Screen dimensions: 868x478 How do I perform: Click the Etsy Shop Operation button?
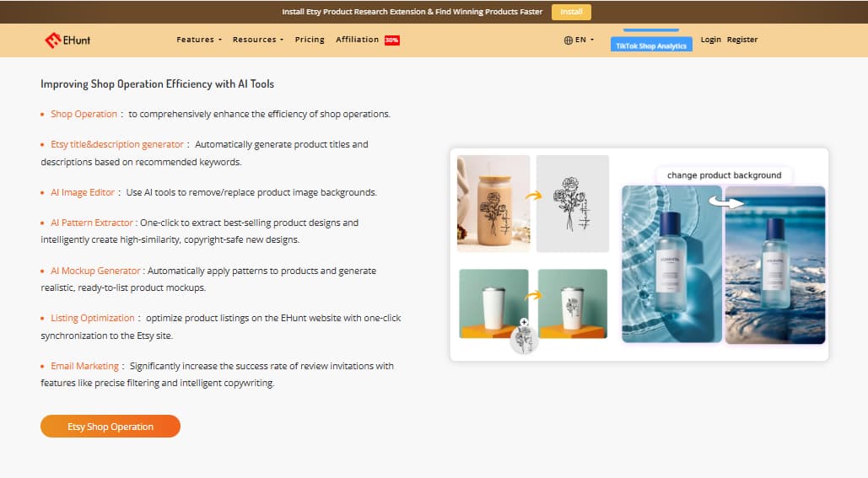point(111,426)
